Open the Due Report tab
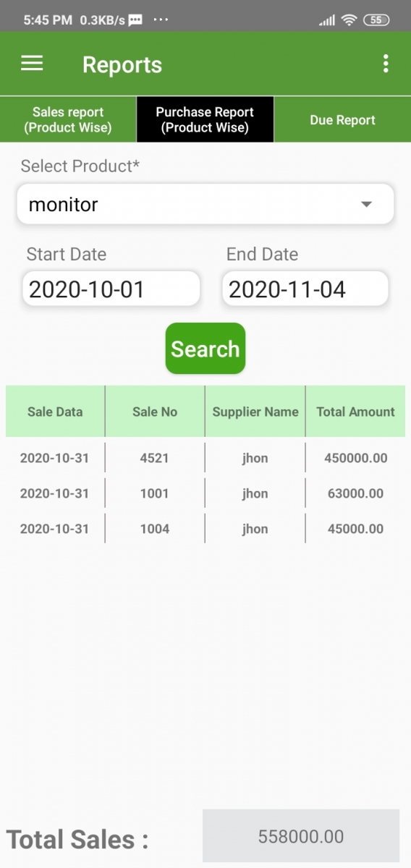 342,120
